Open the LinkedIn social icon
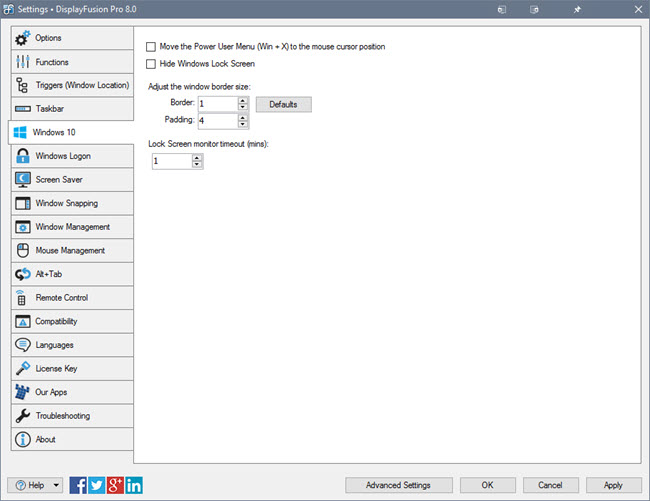The width and height of the screenshot is (650, 501). point(134,485)
